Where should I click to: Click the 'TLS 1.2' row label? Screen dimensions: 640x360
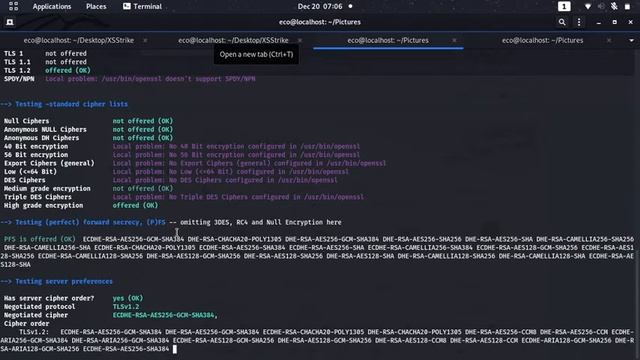pos(17,71)
